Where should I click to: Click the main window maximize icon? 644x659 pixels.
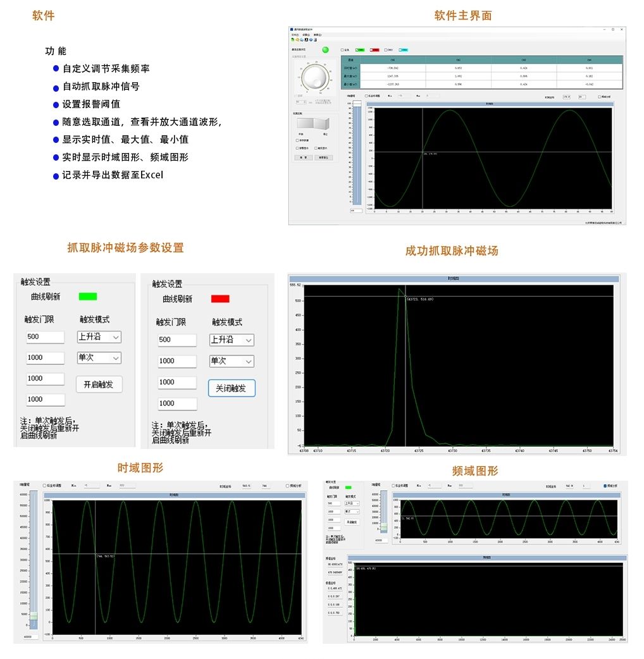(612, 30)
